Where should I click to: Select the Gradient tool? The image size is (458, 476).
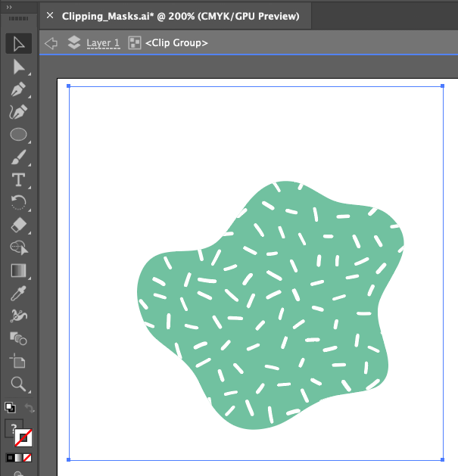[x=18, y=270]
